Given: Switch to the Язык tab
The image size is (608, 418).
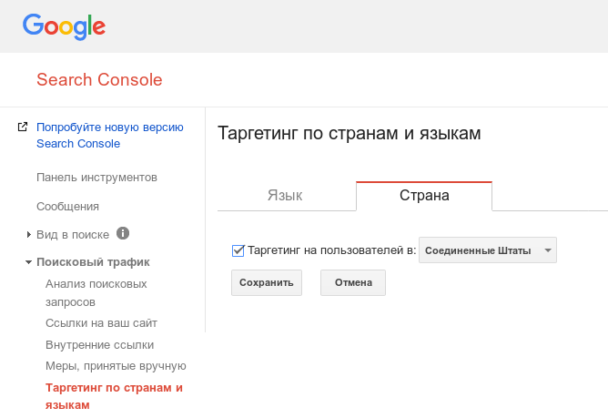Looking at the screenshot, I should pyautogui.click(x=285, y=195).
